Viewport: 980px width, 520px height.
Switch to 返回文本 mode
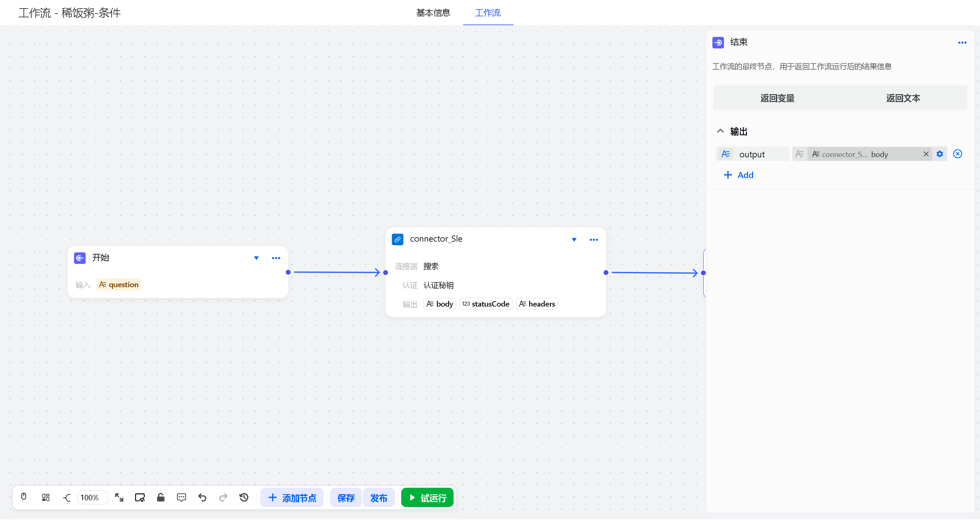[x=903, y=98]
